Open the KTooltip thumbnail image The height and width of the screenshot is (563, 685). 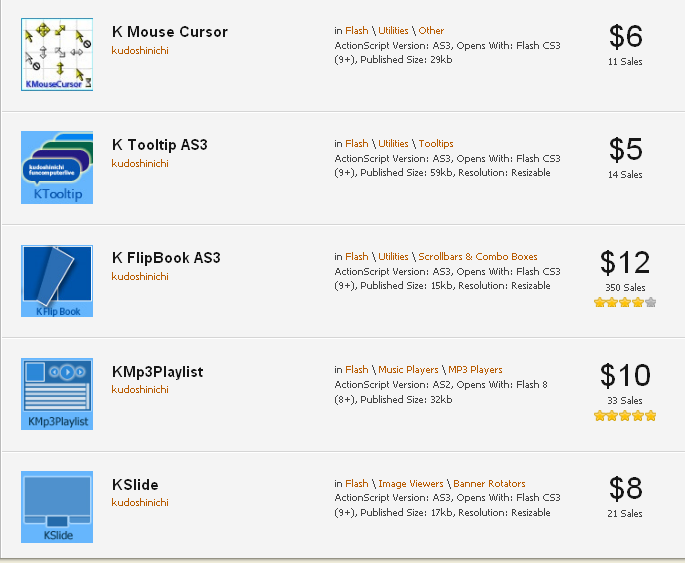tap(57, 168)
